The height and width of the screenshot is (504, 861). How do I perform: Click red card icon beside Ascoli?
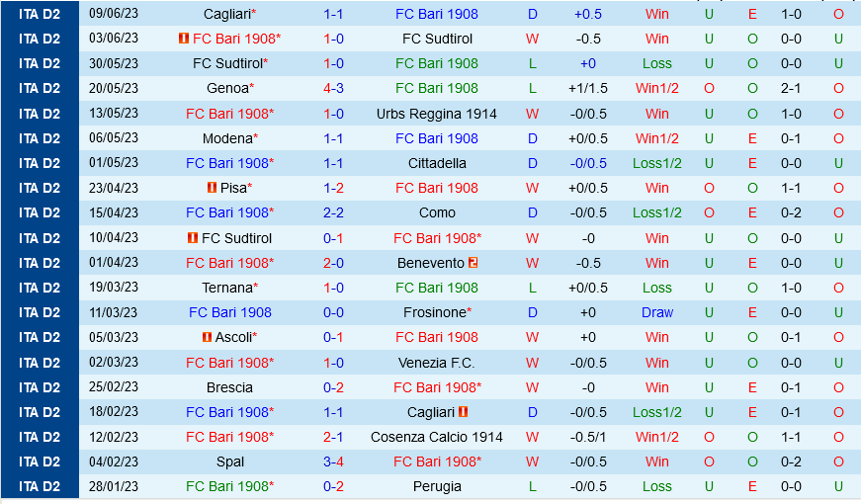click(x=207, y=337)
